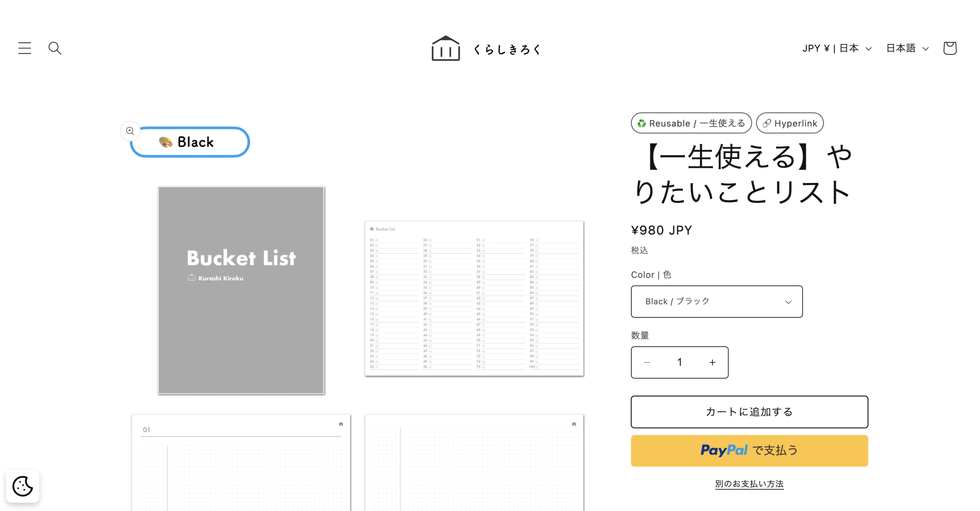Click the home icon on dotted page preview

[x=574, y=424]
